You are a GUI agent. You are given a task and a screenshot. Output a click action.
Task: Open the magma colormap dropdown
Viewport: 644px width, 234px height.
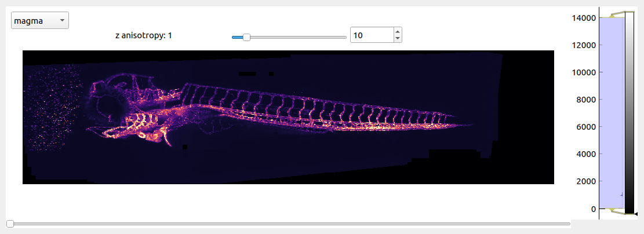point(40,20)
